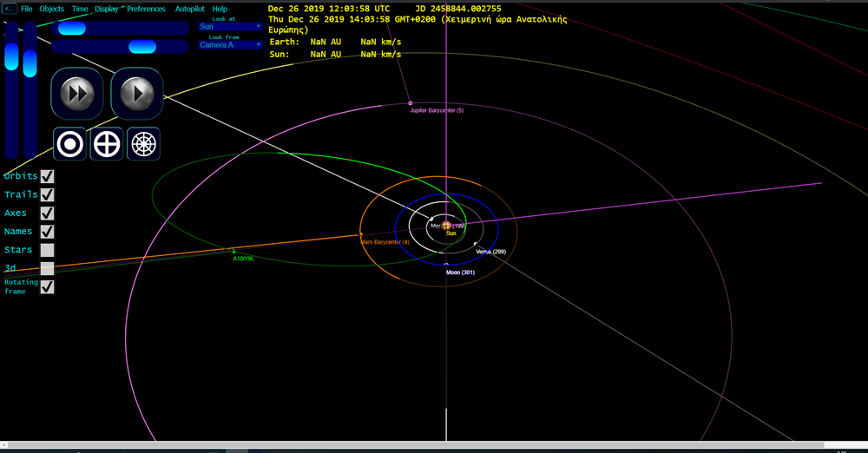
Task: Open the Autopilot menu
Action: click(190, 9)
